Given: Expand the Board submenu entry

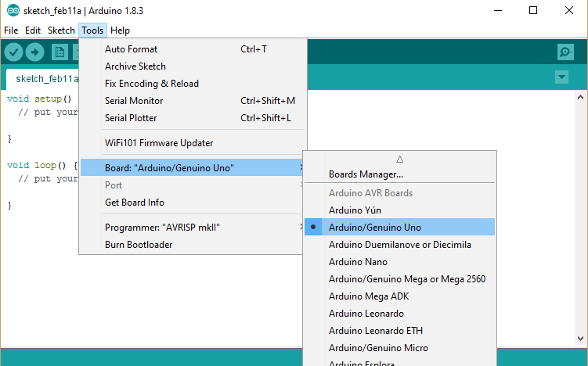Looking at the screenshot, I should tap(192, 168).
